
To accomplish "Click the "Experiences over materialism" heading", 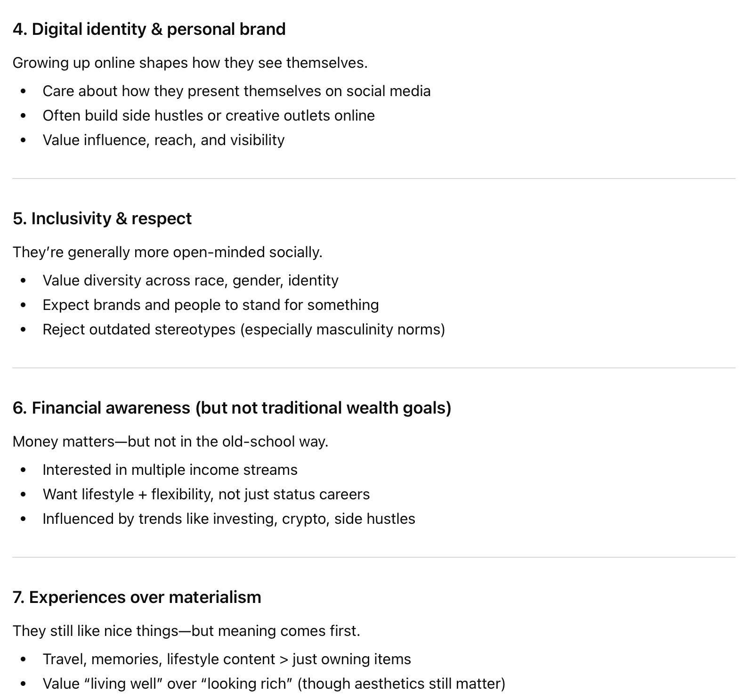I will 137,597.
